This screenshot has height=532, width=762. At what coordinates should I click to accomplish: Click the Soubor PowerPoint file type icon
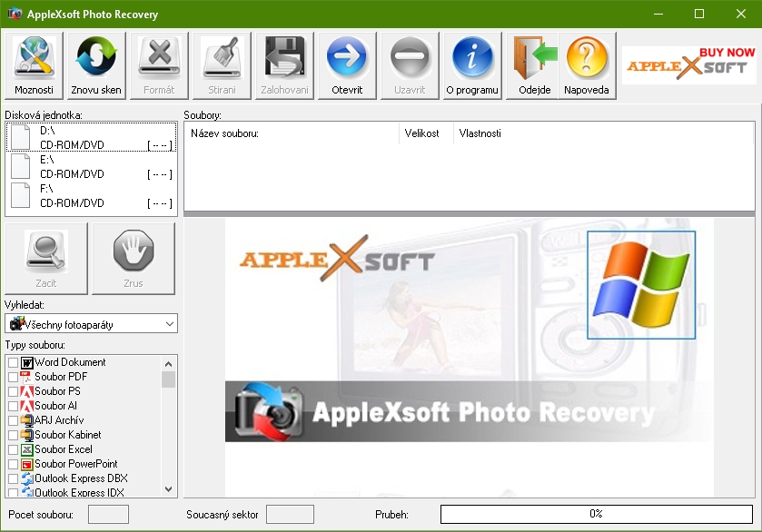coord(26,465)
